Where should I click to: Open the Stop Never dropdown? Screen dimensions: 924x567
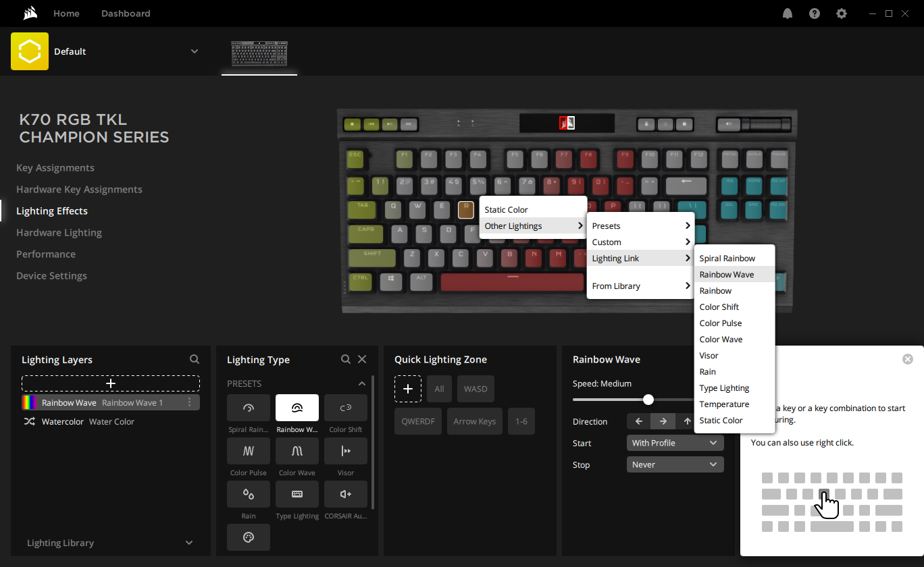click(675, 464)
